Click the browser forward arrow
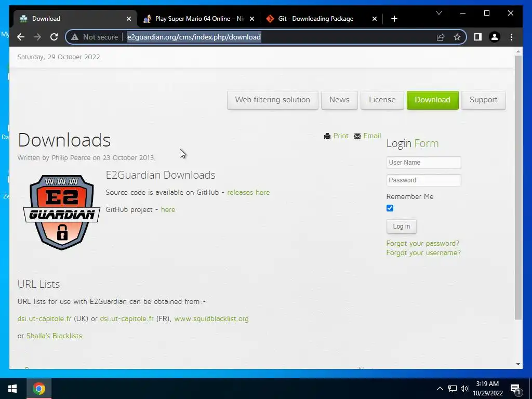Viewport: 532px width, 399px height. pos(37,37)
